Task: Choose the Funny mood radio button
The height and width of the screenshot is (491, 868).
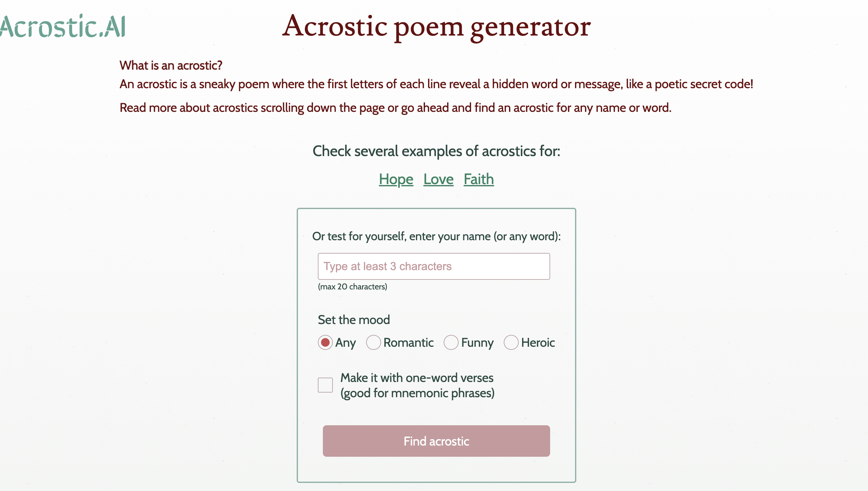Action: point(451,343)
